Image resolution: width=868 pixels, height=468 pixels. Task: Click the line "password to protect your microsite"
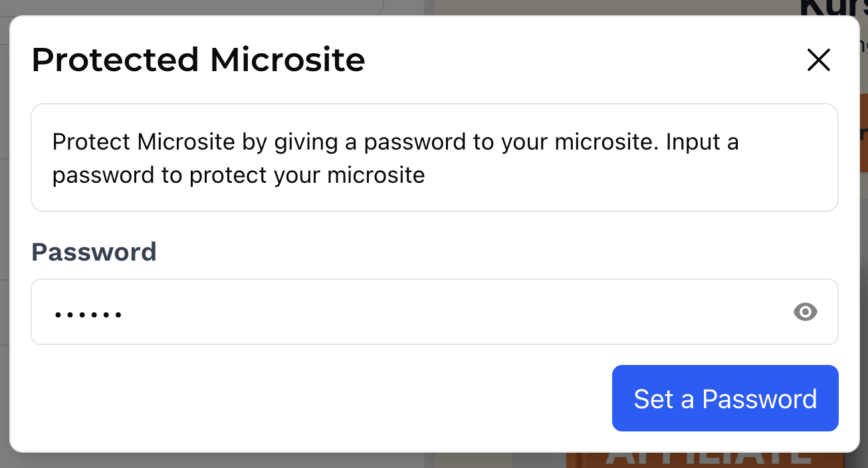238,175
